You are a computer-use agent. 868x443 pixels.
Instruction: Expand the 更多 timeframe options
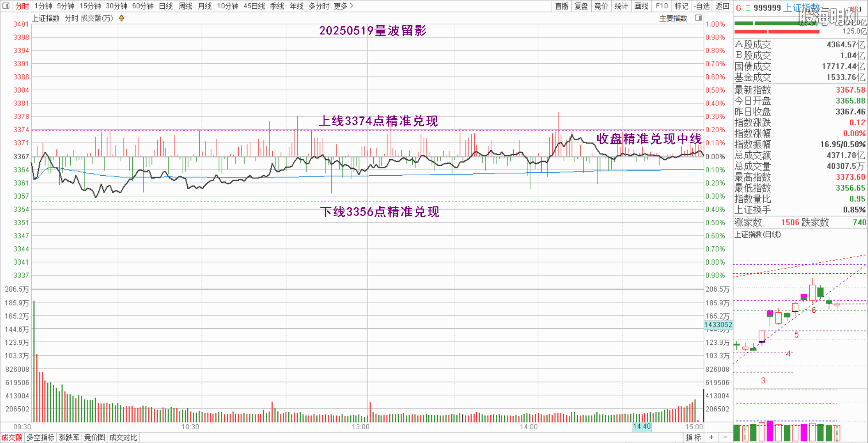tap(343, 6)
